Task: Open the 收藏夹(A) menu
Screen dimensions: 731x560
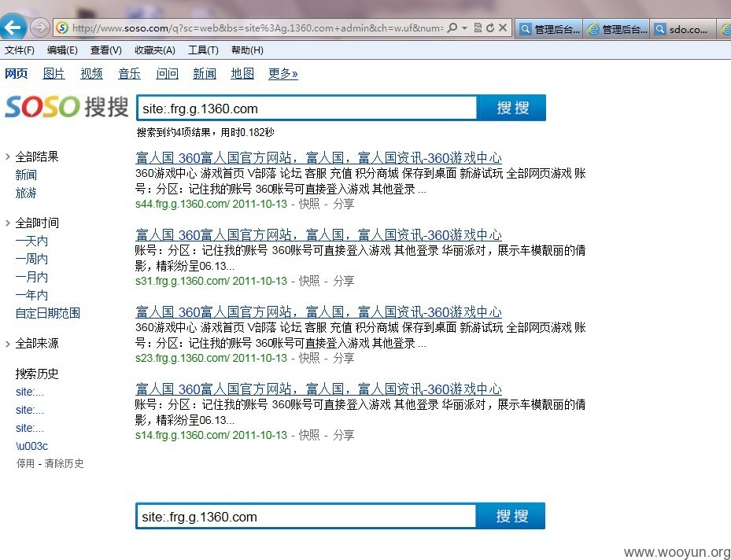Action: pyautogui.click(x=155, y=50)
